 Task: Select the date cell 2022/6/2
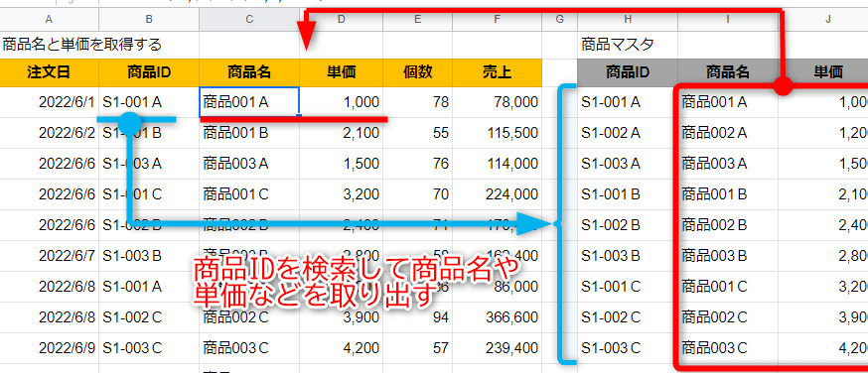(50, 133)
